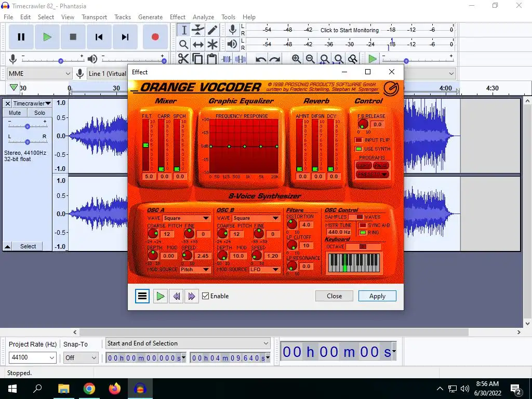The image size is (532, 399).
Task: Open Start and End of Selection dropdown
Action: (188, 343)
